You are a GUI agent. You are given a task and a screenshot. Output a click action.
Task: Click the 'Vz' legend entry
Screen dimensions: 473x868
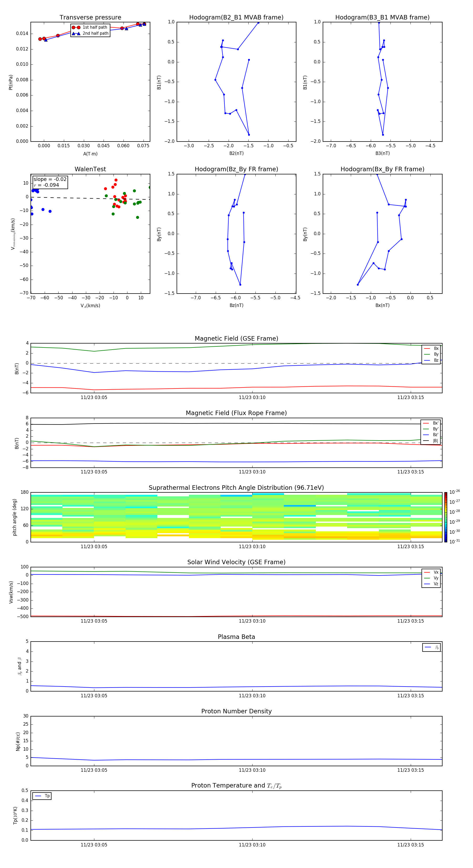(x=431, y=584)
